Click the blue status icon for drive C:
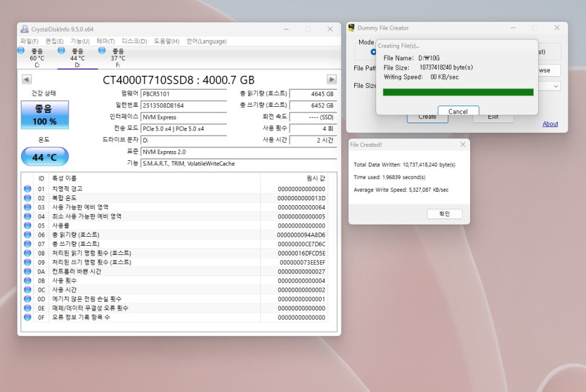Viewport: 586px width, 392px height. [x=21, y=50]
